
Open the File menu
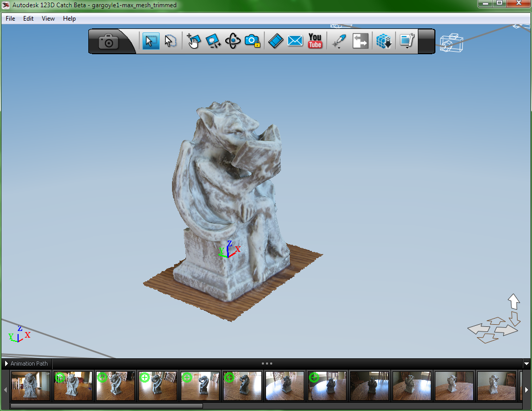[10, 18]
